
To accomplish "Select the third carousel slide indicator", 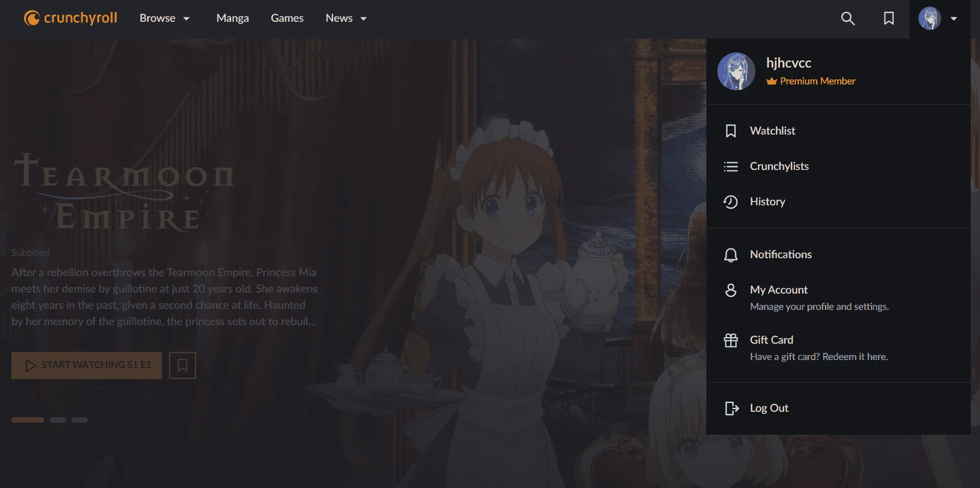I will pos(80,420).
